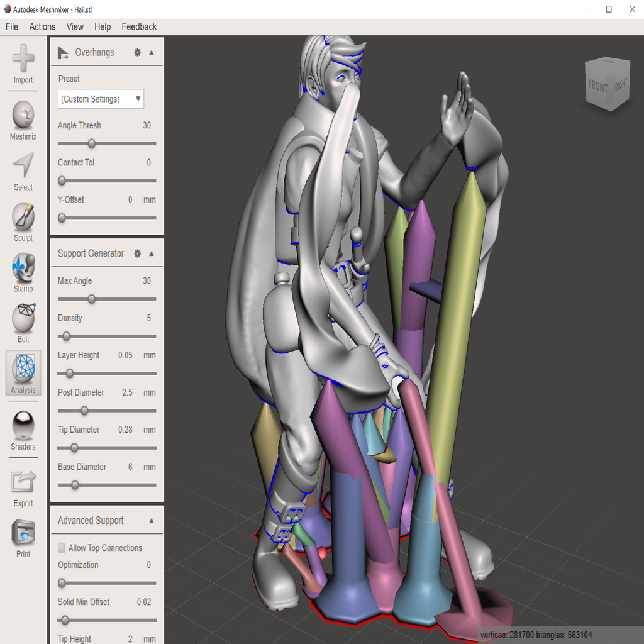This screenshot has width=644, height=644.
Task: Click the Density slider handle
Action: pyautogui.click(x=66, y=336)
